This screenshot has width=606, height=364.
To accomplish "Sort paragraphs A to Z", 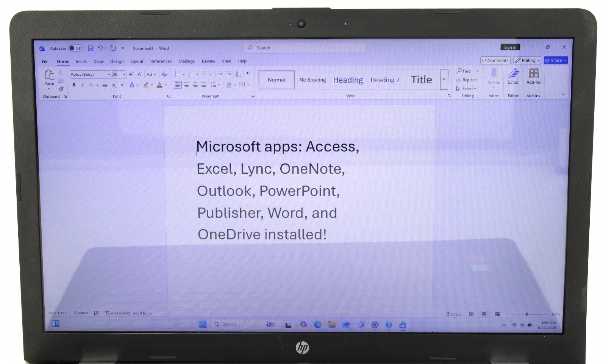I will 238,74.
